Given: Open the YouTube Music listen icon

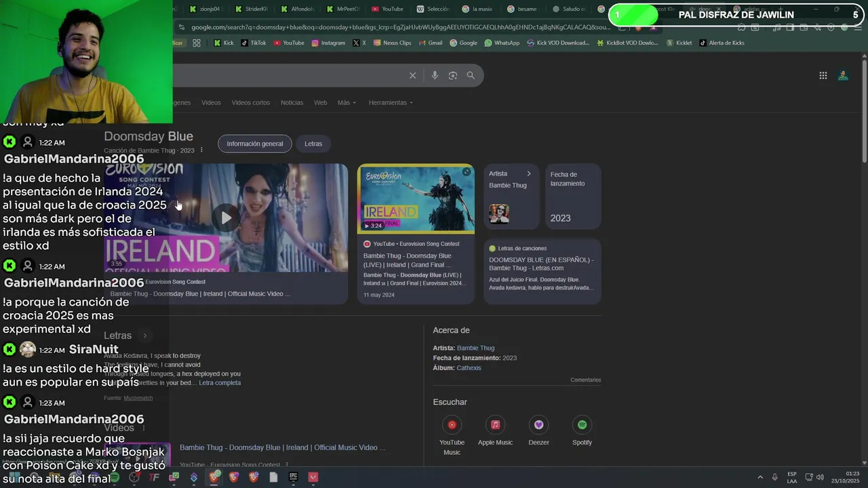Looking at the screenshot, I should (452, 425).
